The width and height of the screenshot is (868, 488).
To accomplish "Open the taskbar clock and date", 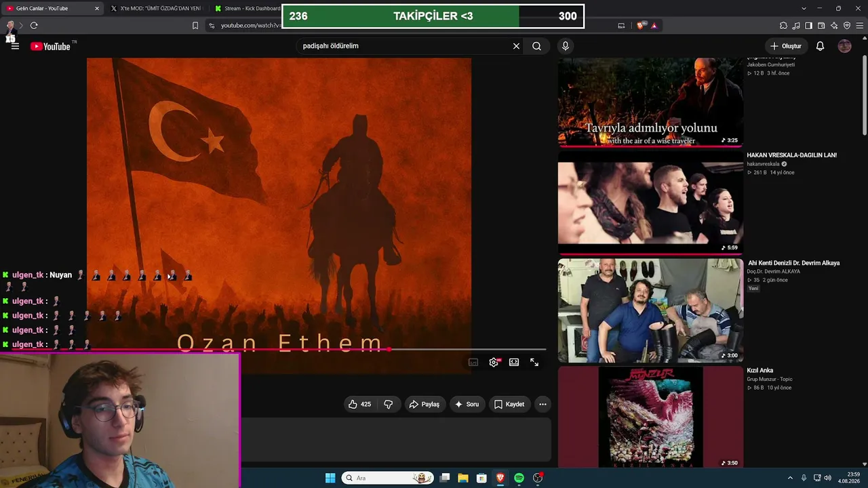I will [x=849, y=478].
